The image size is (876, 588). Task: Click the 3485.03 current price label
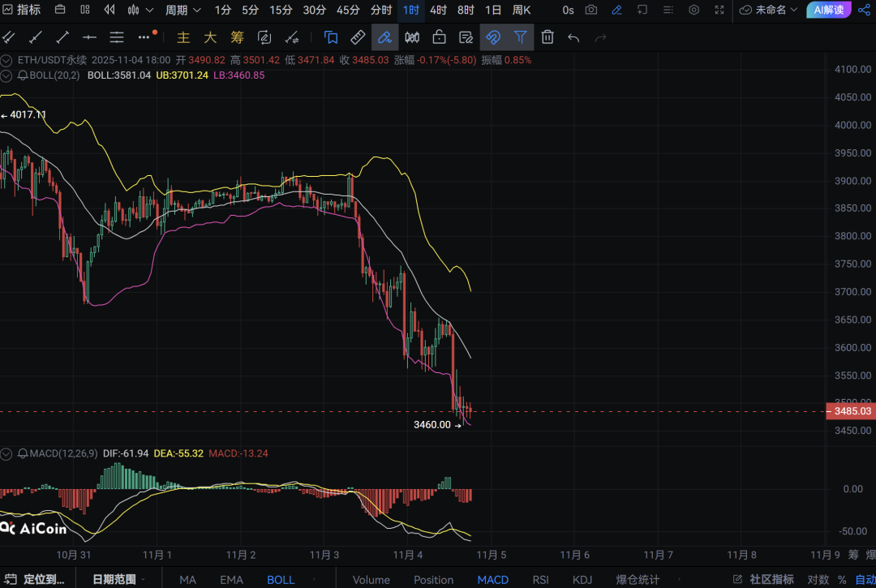pyautogui.click(x=852, y=412)
